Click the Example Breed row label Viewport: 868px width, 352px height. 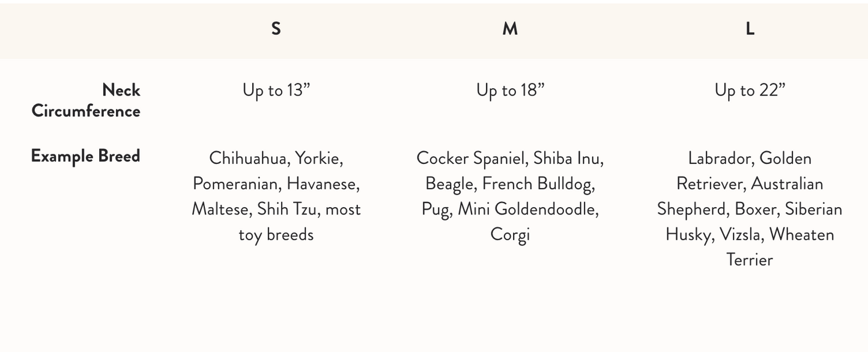tap(85, 156)
